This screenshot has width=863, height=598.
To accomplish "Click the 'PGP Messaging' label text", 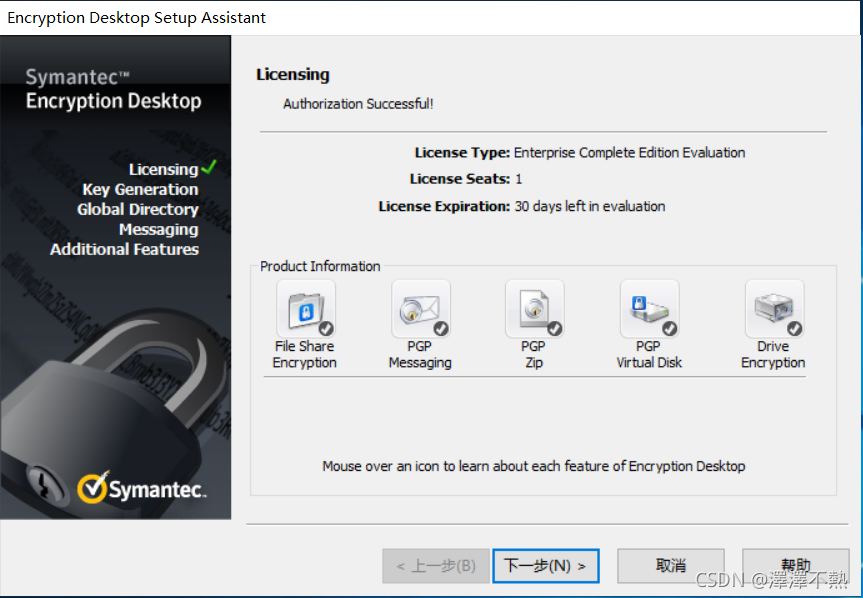I will tap(420, 354).
